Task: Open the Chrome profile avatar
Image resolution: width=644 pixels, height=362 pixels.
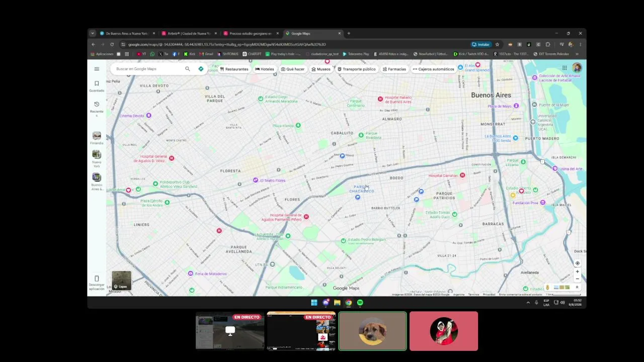Action: (571, 44)
